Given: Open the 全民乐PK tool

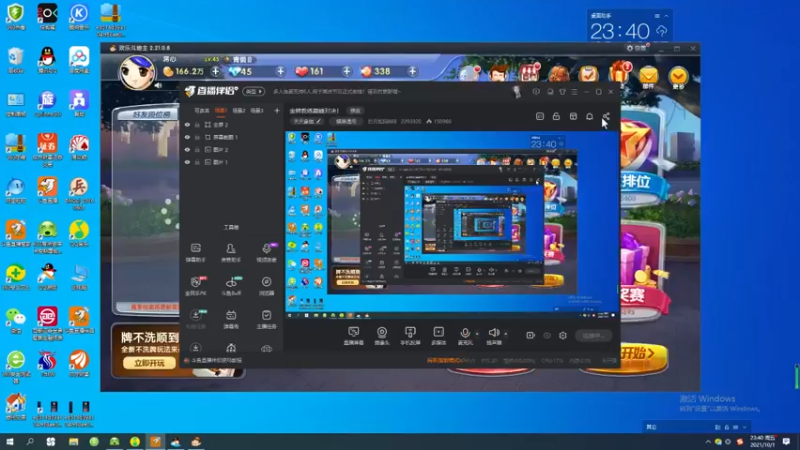Looking at the screenshot, I should point(195,286).
